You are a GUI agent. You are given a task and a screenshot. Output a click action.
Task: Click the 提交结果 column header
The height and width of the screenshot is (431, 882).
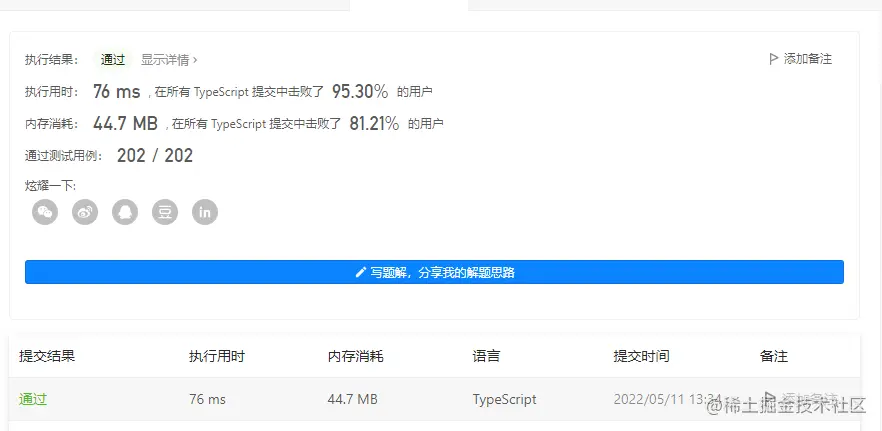point(47,356)
